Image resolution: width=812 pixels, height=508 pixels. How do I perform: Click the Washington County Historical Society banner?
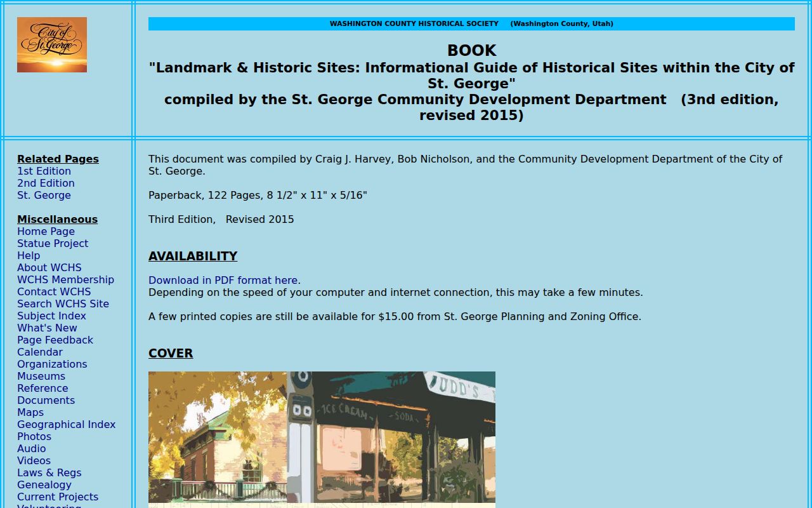(471, 23)
